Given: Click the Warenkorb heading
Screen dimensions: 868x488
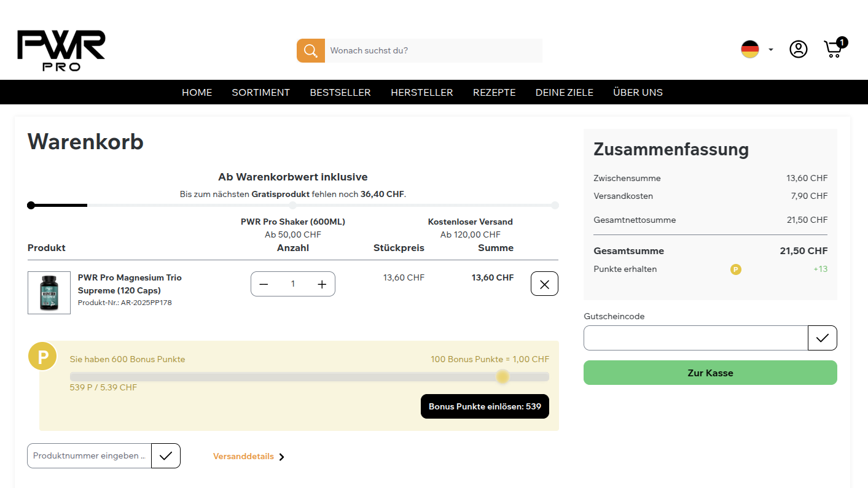Looking at the screenshot, I should [x=85, y=142].
